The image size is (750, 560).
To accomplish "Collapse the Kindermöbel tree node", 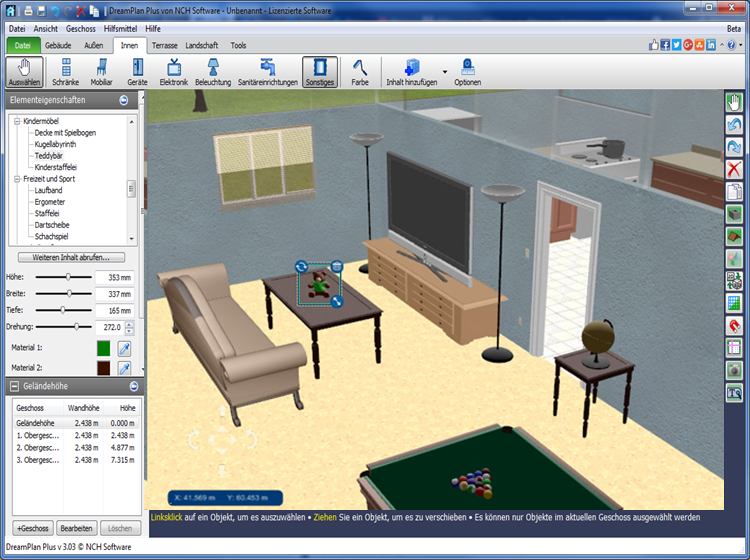I will pos(17,121).
